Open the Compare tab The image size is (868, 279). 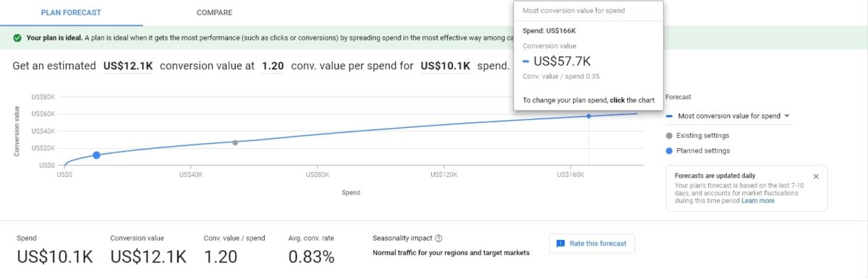[214, 13]
